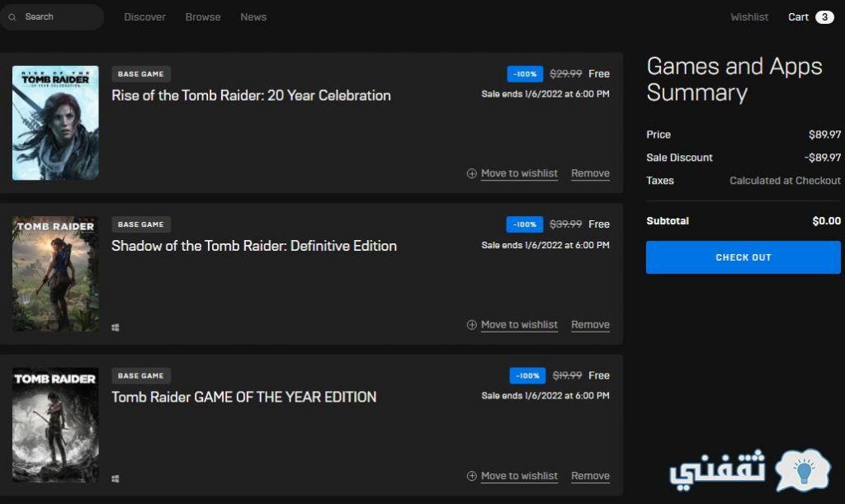
Task: Click the -100% badge on Shadow of Tomb Raider
Action: click(525, 224)
